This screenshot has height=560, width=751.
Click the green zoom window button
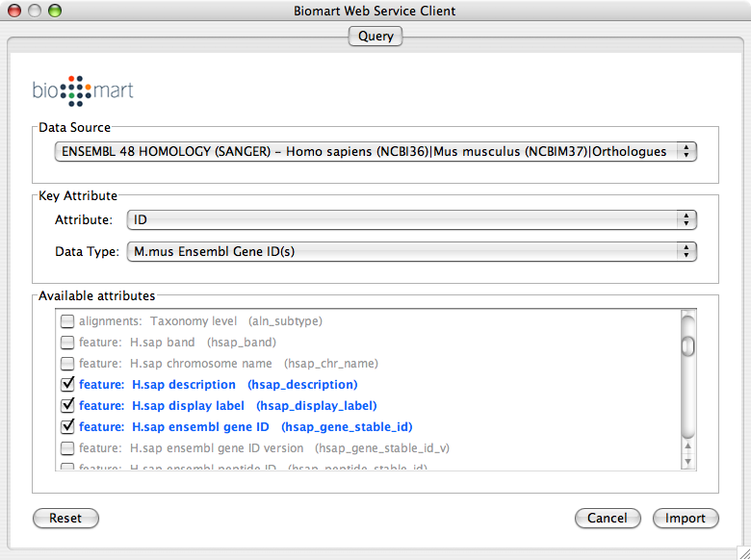(54, 12)
